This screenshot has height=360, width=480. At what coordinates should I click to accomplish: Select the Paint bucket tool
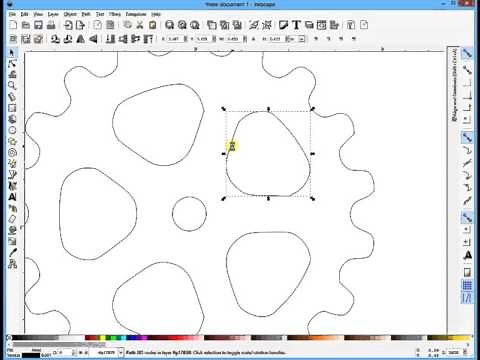click(x=12, y=230)
